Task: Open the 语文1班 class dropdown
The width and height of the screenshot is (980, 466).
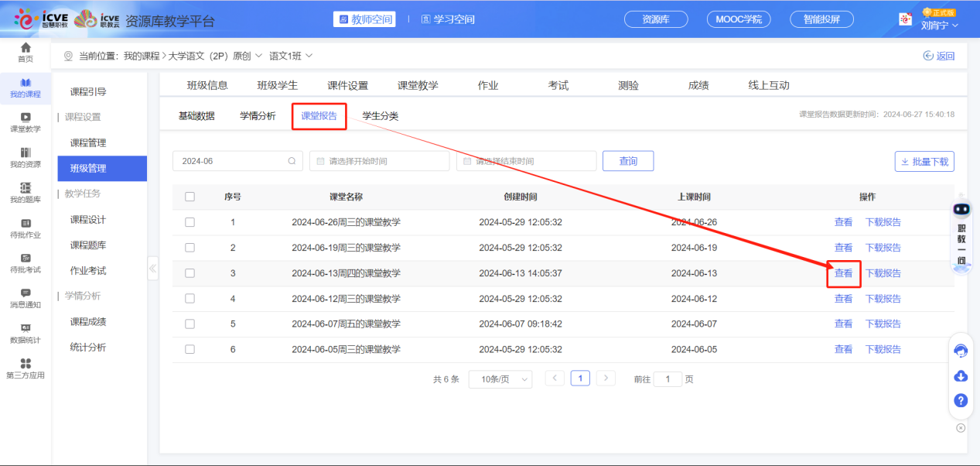Action: [x=291, y=56]
